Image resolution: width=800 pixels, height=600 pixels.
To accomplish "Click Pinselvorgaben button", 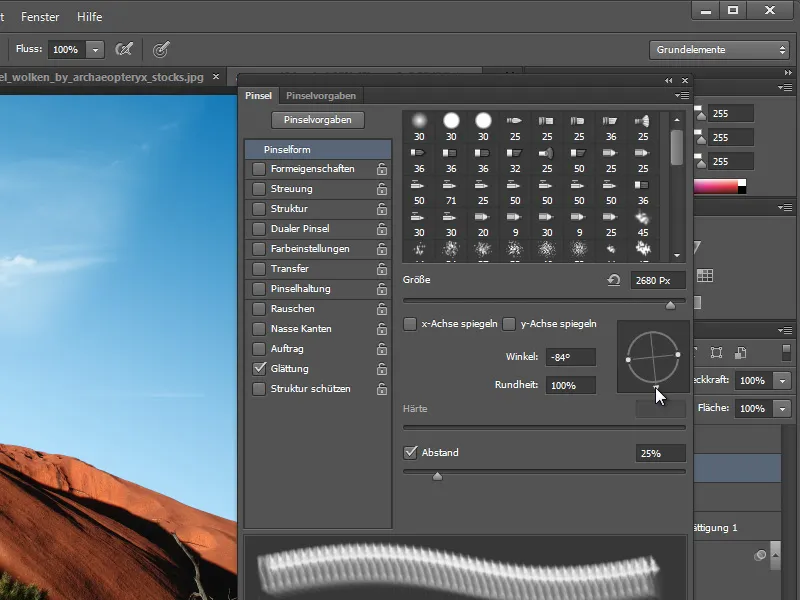I will point(317,120).
